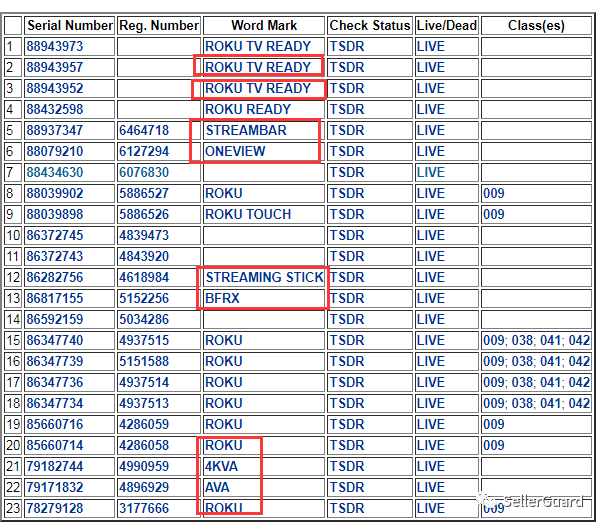Open serial number 78279128
The width and height of the screenshot is (603, 526).
[x=55, y=508]
